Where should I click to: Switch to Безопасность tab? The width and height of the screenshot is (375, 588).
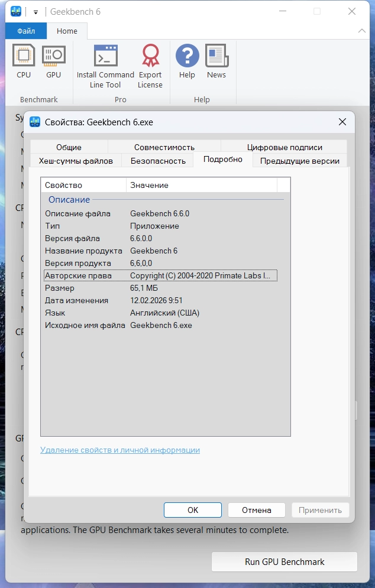coord(158,161)
